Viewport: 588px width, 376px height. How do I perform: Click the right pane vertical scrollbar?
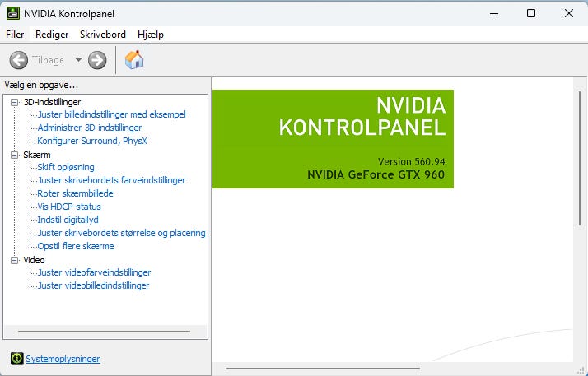point(580,158)
